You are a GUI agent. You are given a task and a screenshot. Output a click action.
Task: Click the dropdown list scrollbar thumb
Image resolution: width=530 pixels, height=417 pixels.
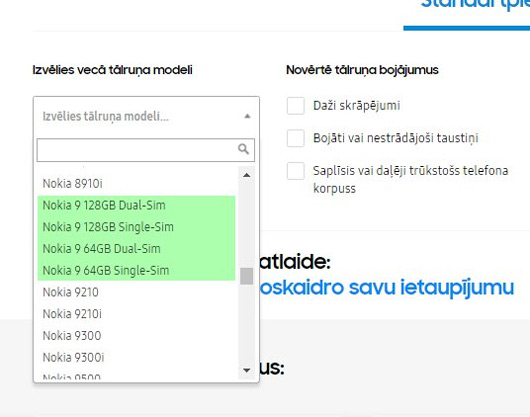coord(247,276)
